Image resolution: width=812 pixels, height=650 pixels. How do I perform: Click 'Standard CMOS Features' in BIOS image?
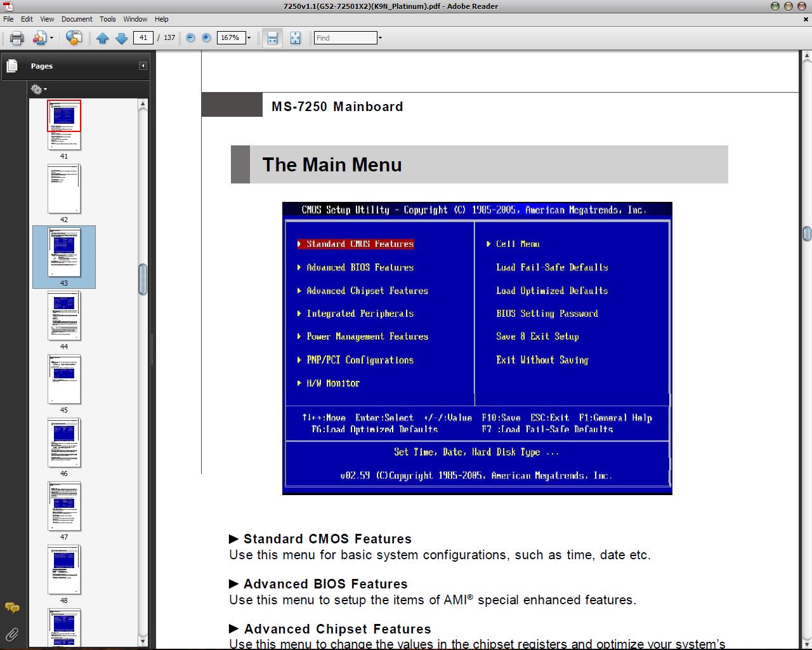click(x=360, y=244)
